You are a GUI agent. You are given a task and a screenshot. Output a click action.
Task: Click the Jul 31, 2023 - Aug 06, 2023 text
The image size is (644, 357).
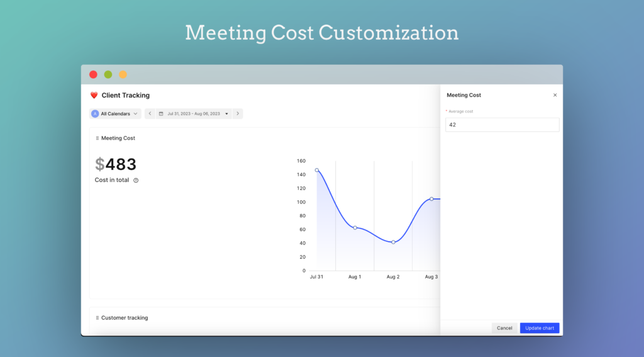(x=194, y=114)
